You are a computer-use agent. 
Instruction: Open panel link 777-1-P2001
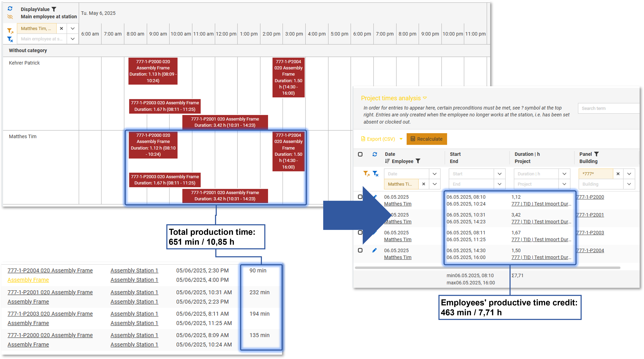point(590,215)
